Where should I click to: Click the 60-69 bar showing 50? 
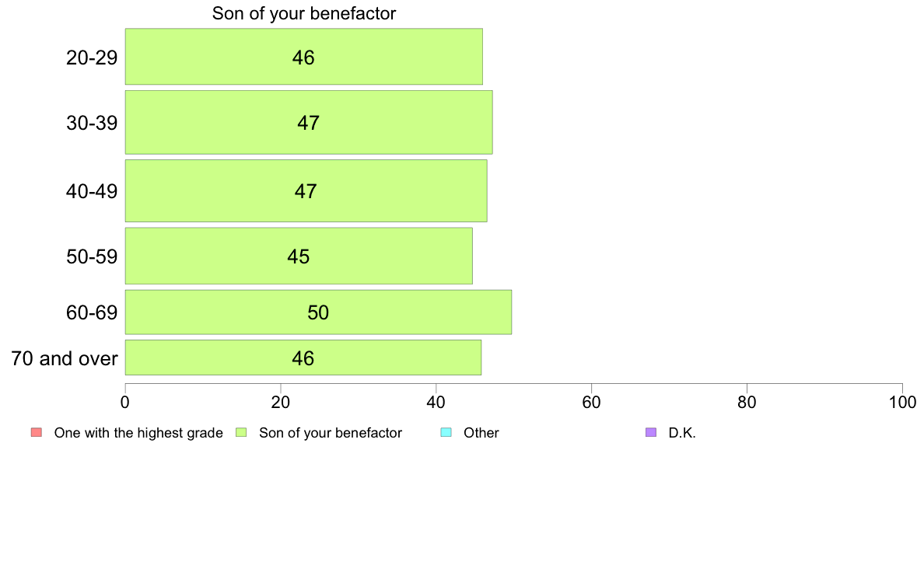pyautogui.click(x=318, y=312)
